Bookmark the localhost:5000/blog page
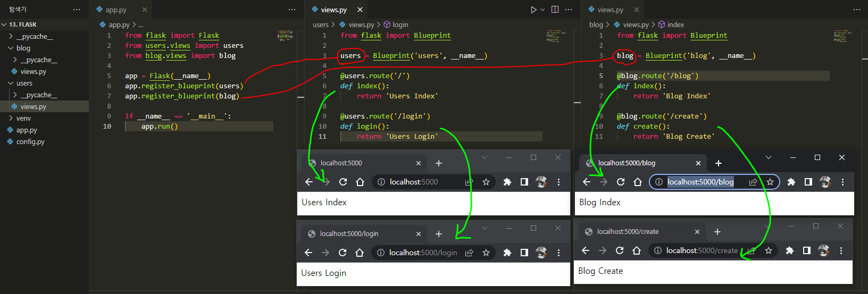Screen dimensions: 868x294 (x=770, y=182)
